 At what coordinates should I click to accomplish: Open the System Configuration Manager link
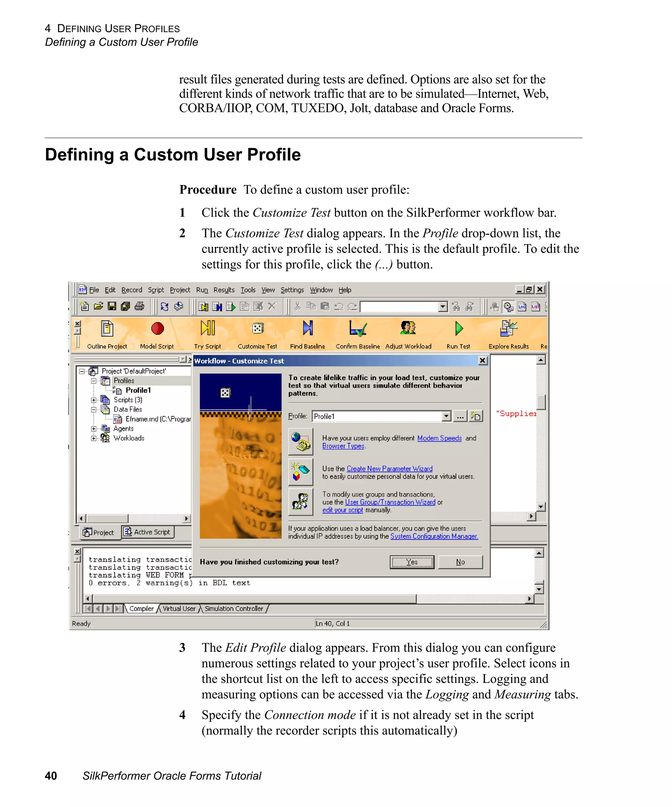434,536
